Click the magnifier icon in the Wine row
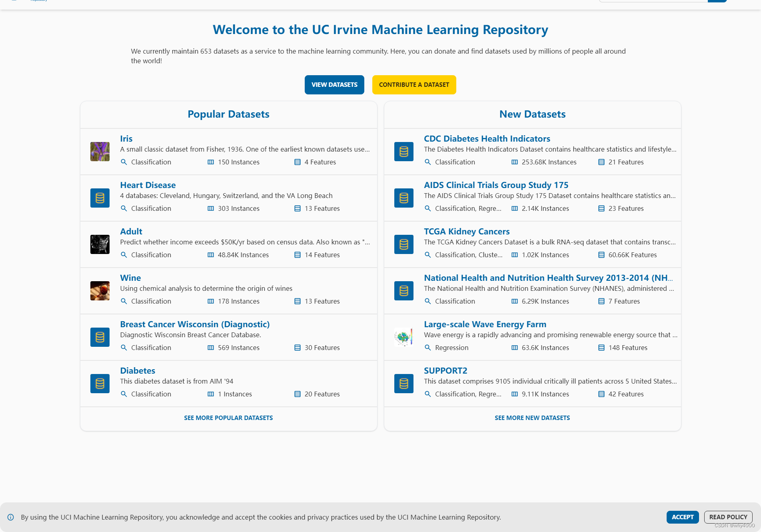The width and height of the screenshot is (761, 532). [x=124, y=301]
